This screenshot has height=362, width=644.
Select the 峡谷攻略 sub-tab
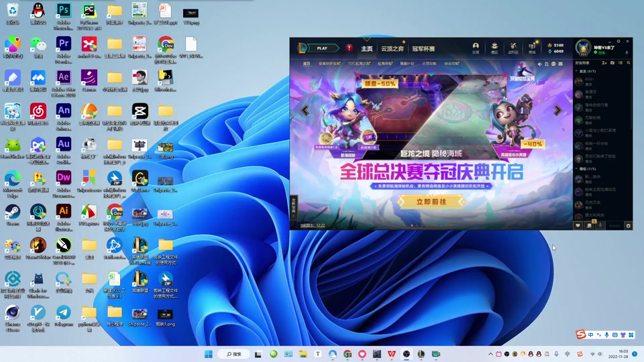coord(451,64)
